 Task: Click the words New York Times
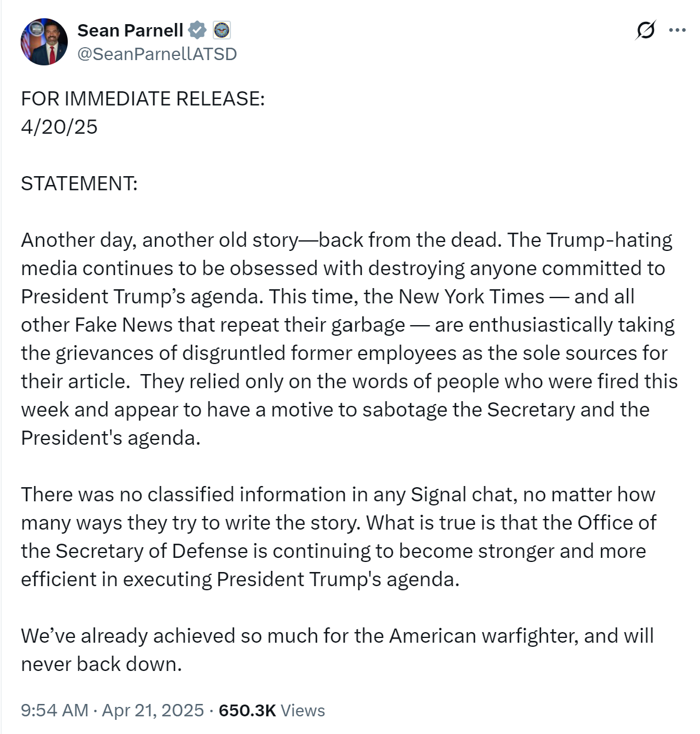tap(471, 296)
